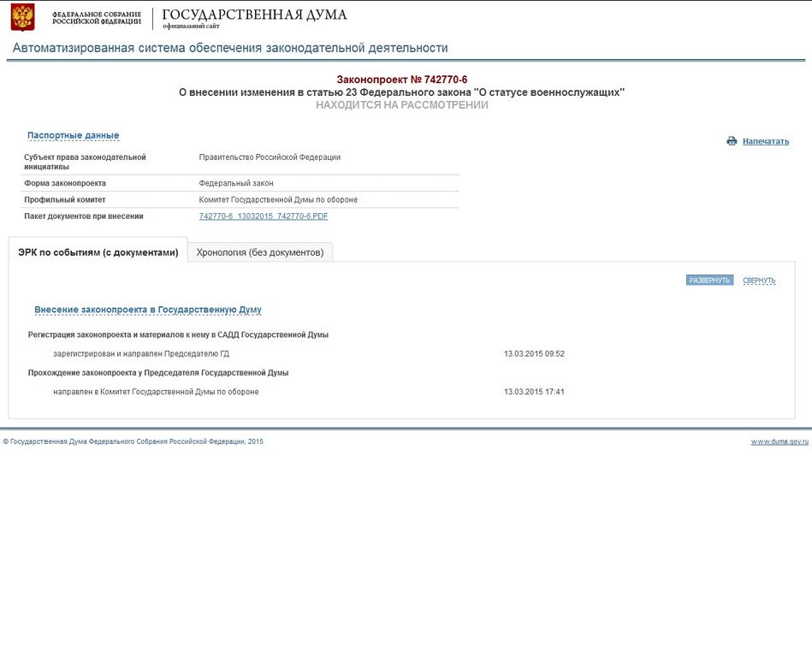
Task: Click the Федеральное Собрание Российской Федерации text
Action: click(96, 18)
